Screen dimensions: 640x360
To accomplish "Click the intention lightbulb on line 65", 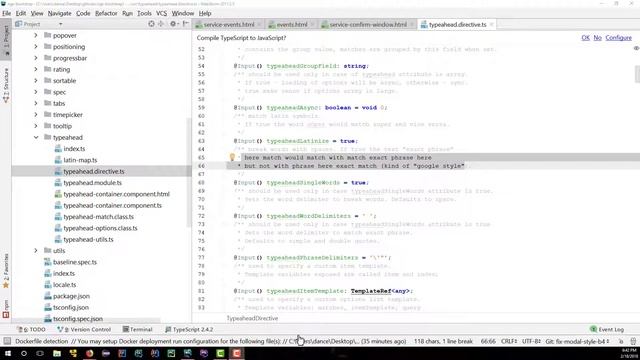I will click(x=232, y=157).
